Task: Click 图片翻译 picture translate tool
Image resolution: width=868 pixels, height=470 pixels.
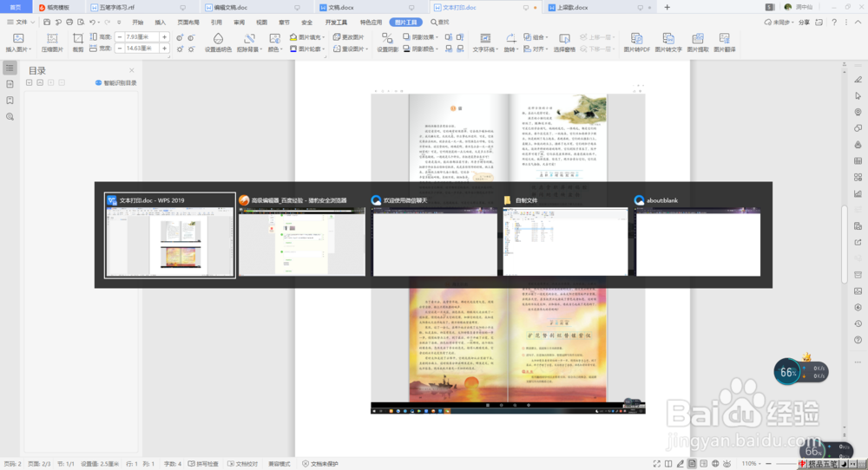Action: (x=725, y=42)
